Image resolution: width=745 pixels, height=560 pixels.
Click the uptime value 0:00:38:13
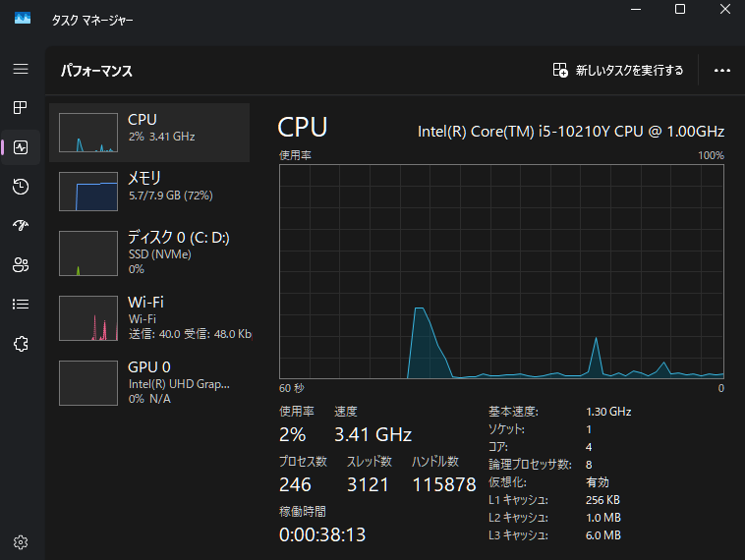[322, 534]
